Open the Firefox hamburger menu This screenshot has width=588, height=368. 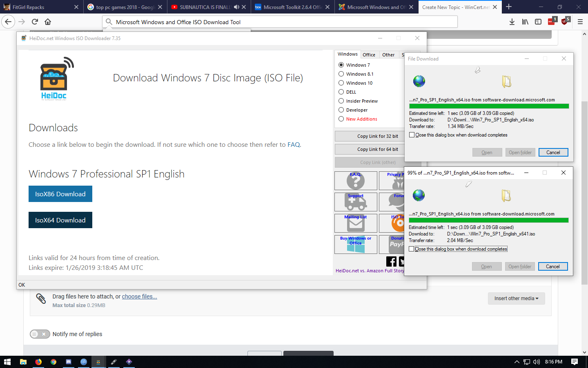point(580,22)
